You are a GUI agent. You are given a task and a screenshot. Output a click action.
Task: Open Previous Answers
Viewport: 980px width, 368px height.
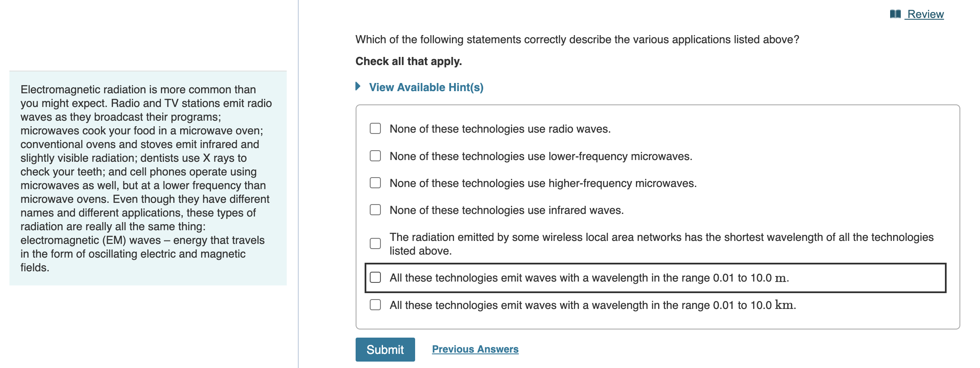pyautogui.click(x=475, y=349)
